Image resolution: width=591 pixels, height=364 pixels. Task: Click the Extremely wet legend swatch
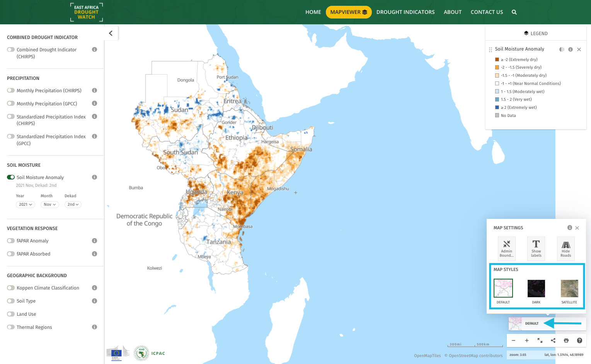497,107
